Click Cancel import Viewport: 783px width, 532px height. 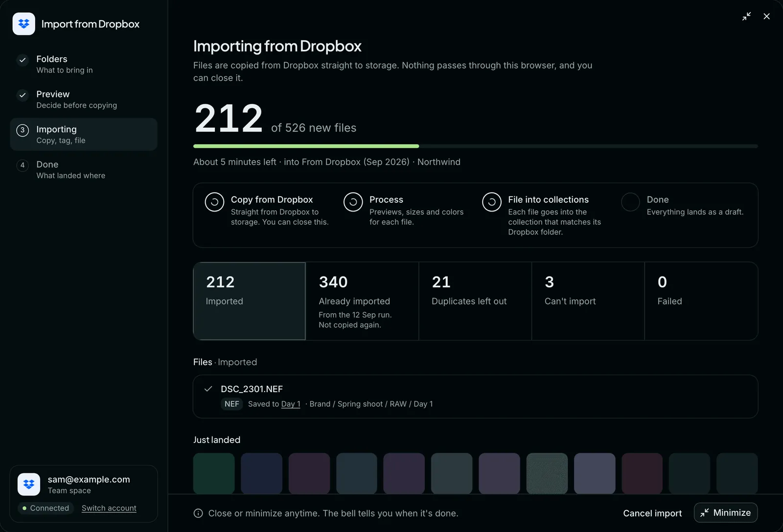pyautogui.click(x=652, y=513)
